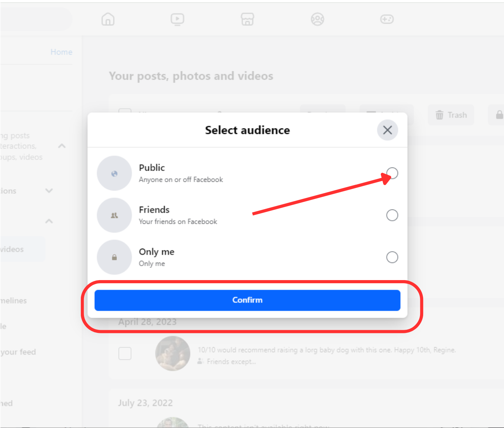Select the Public audience radio button

click(x=392, y=173)
